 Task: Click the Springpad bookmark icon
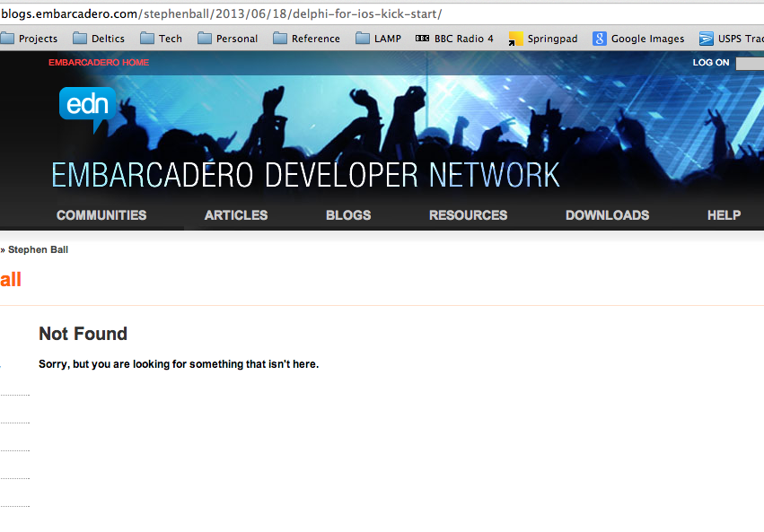(x=515, y=39)
